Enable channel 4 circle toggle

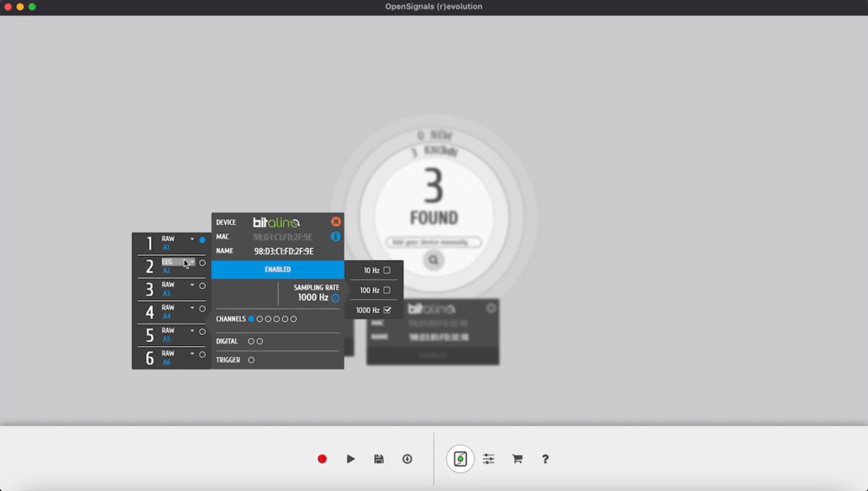[202, 309]
